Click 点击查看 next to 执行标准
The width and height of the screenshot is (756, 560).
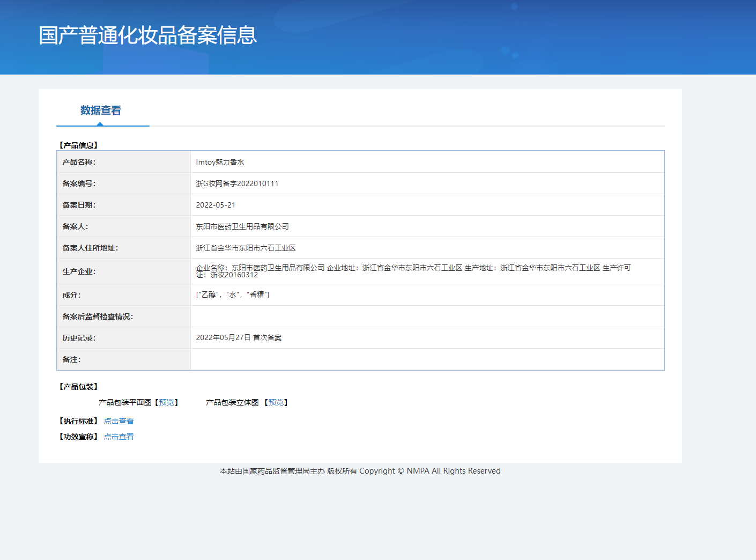pos(118,421)
